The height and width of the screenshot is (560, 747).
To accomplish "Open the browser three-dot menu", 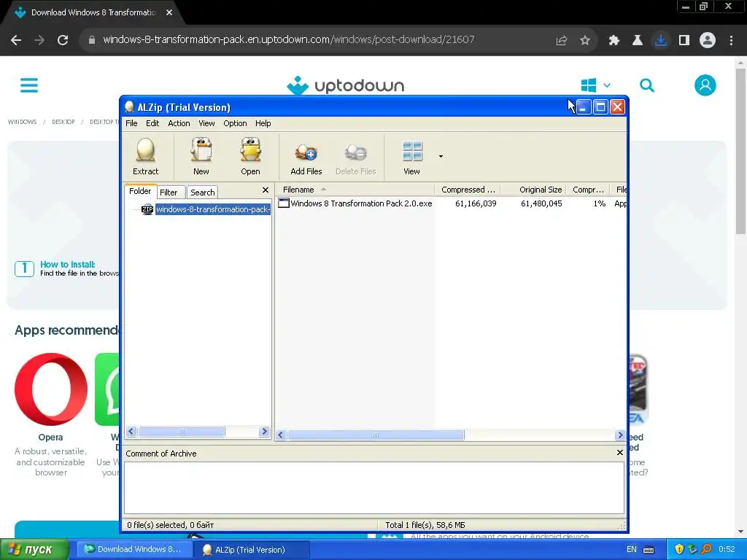I will (731, 41).
